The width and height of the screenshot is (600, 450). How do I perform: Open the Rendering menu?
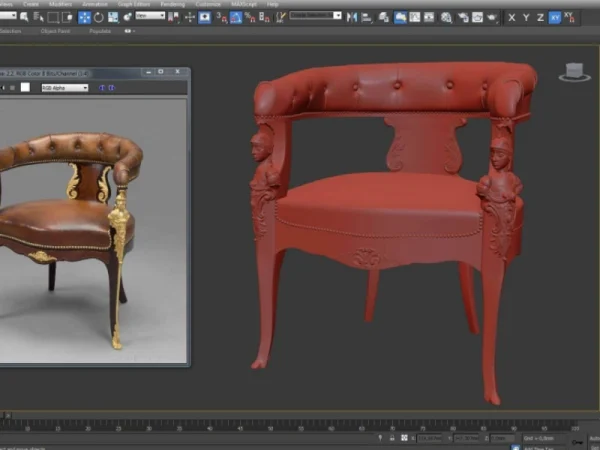coord(173,4)
